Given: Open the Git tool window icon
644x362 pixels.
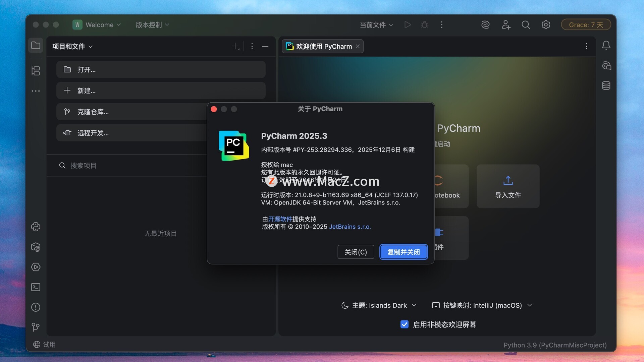Looking at the screenshot, I should pos(36,327).
